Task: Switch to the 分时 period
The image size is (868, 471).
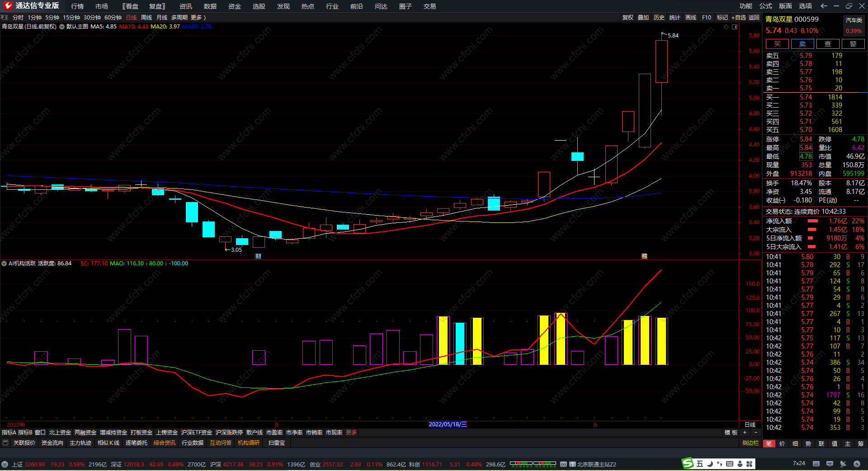Action: [18, 17]
